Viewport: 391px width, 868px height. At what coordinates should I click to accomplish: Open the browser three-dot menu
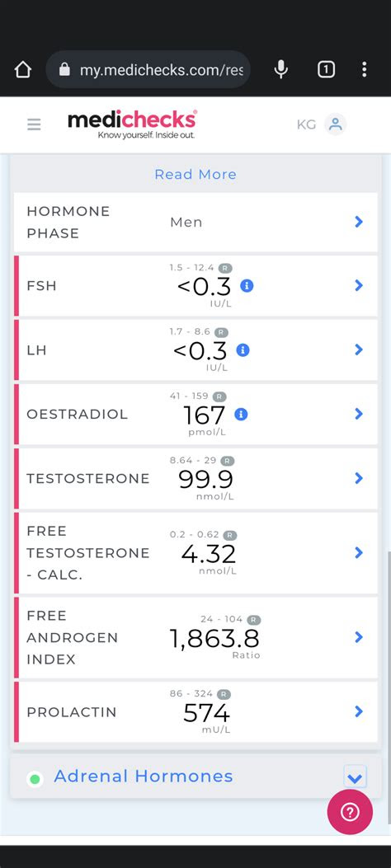coord(364,69)
